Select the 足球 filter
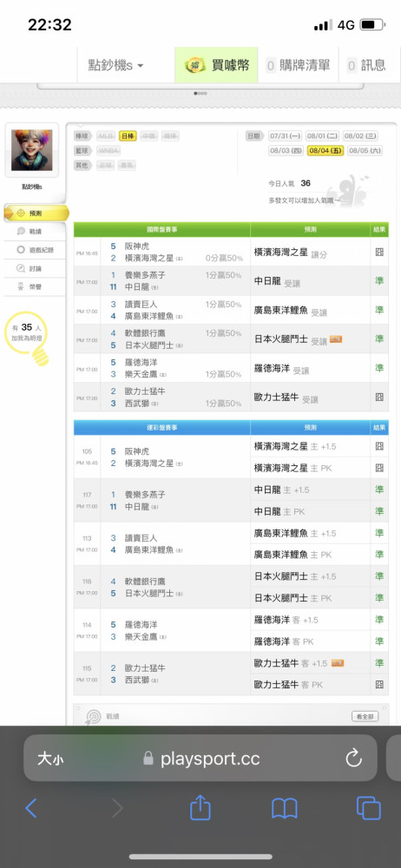The image size is (401, 868). [105, 166]
